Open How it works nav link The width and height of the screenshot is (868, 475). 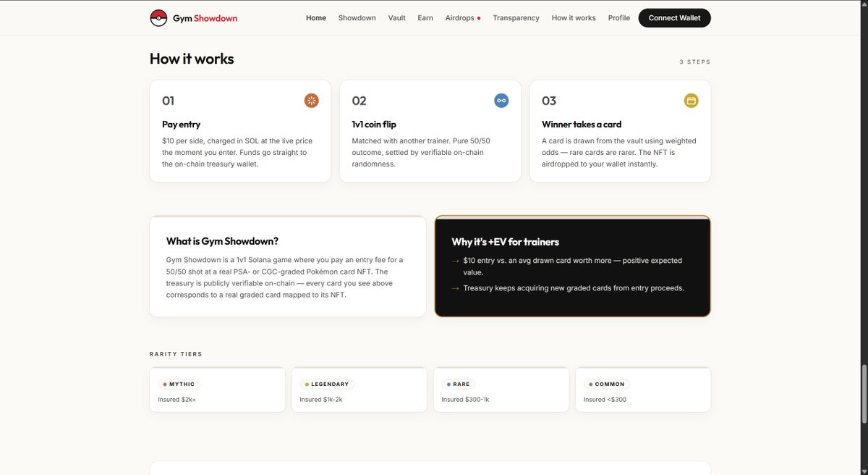(574, 18)
